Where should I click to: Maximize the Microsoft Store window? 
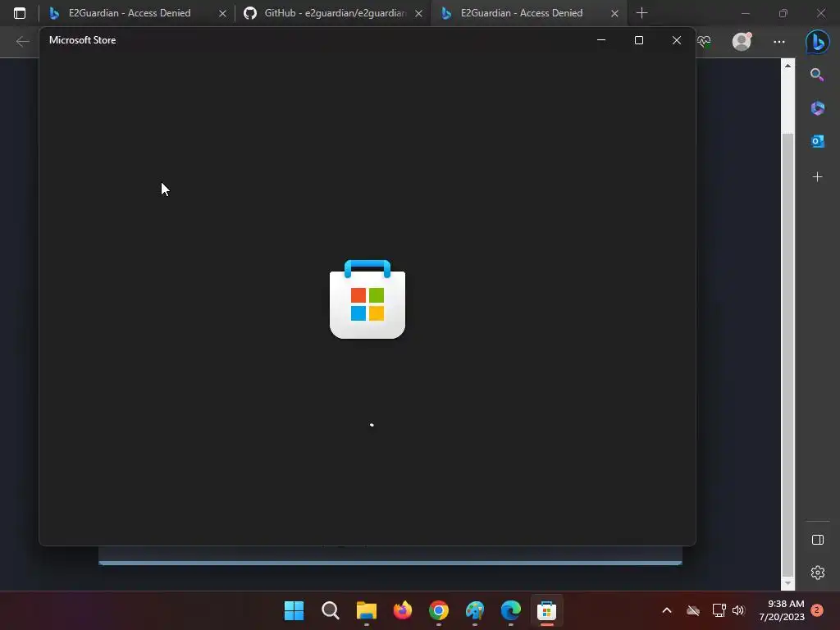(638, 40)
